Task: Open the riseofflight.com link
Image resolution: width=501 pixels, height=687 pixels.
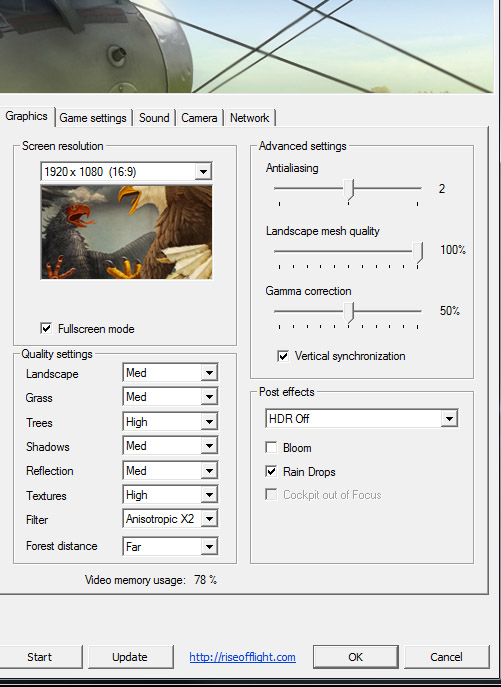Action: pyautogui.click(x=242, y=657)
